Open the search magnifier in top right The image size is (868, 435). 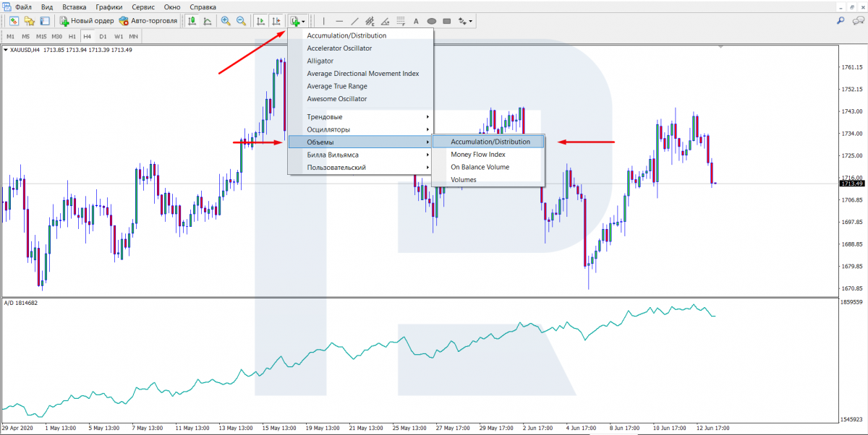[x=841, y=21]
